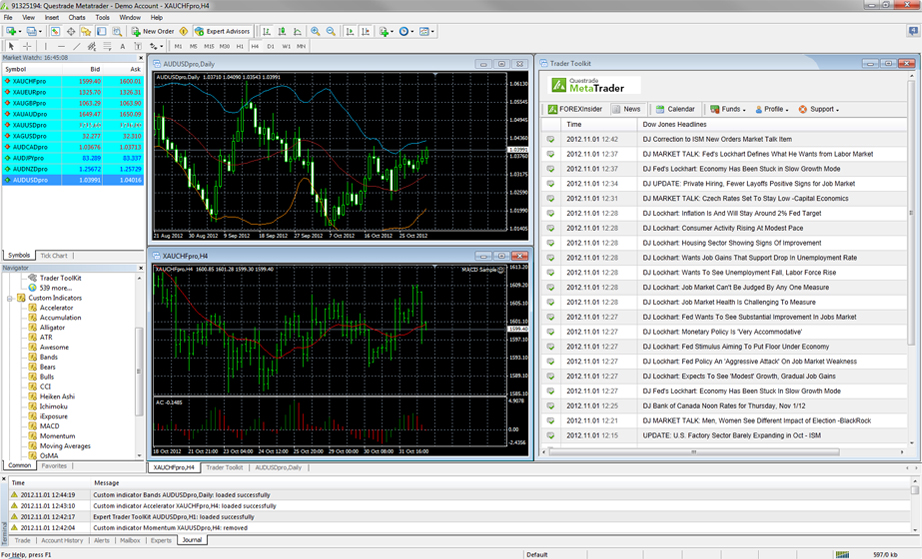Click the news list horizontal scrollbar
This screenshot has width=922, height=559.
coord(693,452)
